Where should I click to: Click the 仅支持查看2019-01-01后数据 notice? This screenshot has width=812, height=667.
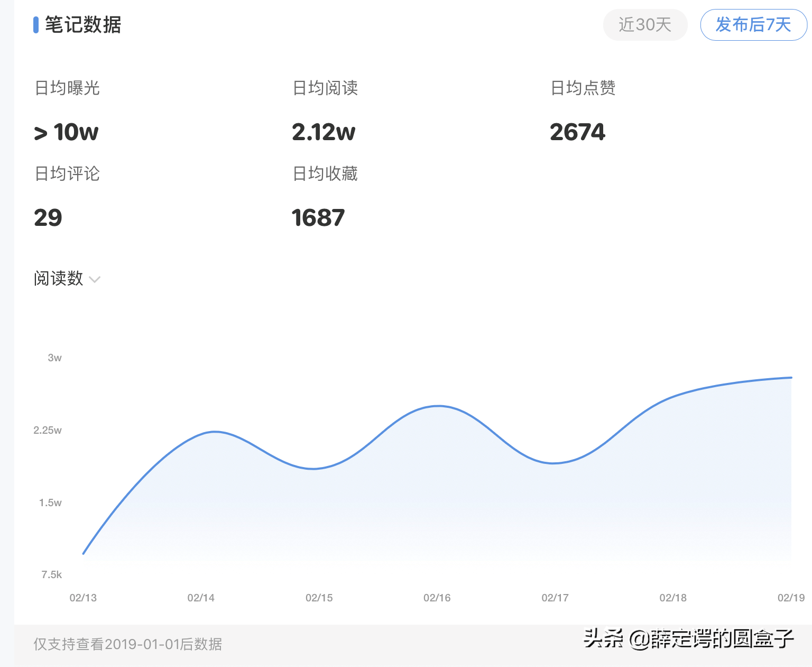coord(128,644)
